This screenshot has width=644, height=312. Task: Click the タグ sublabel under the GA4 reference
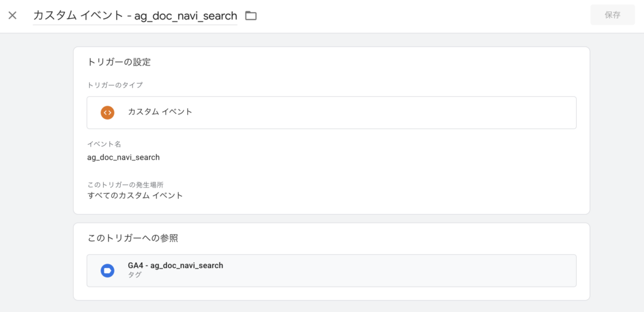[135, 275]
